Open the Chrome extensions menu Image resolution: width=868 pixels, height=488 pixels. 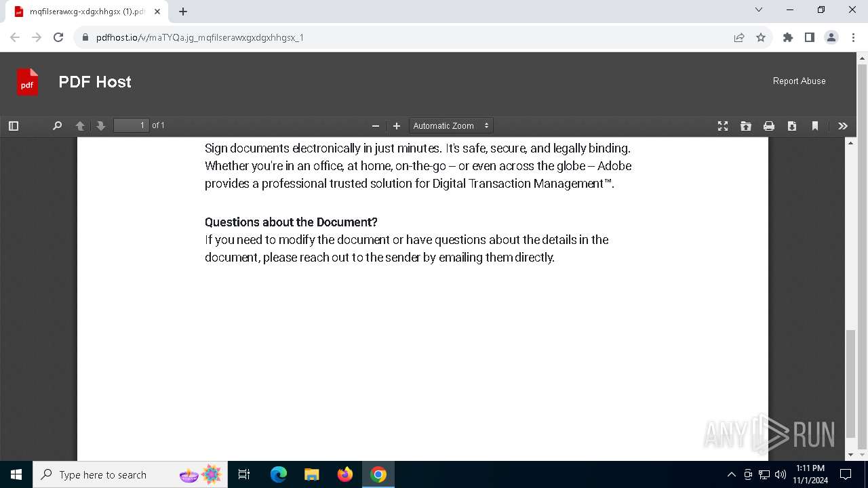tap(788, 37)
